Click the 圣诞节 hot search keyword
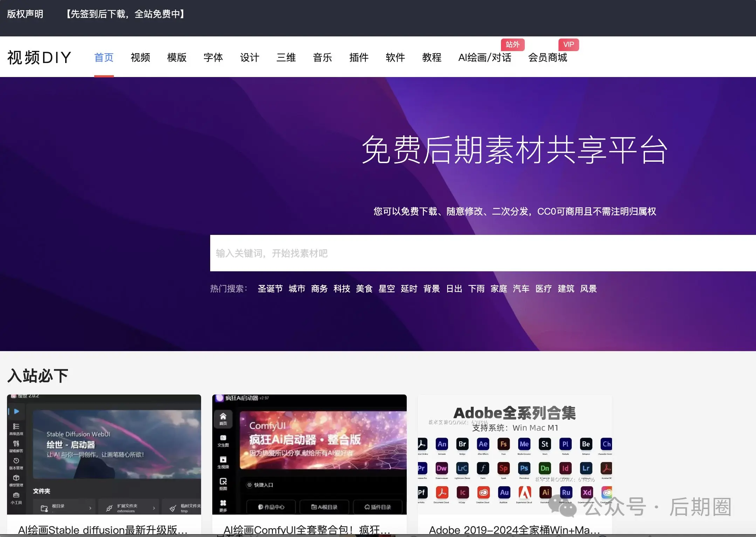756x537 pixels. (x=270, y=288)
